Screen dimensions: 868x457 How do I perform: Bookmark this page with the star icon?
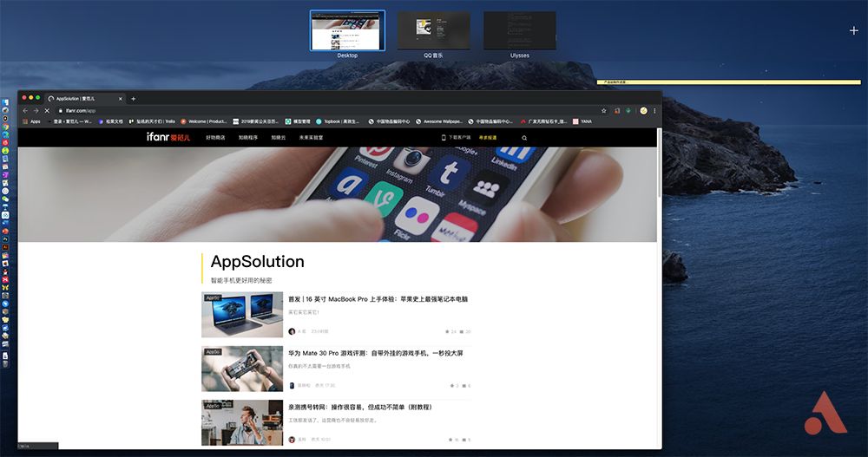604,111
